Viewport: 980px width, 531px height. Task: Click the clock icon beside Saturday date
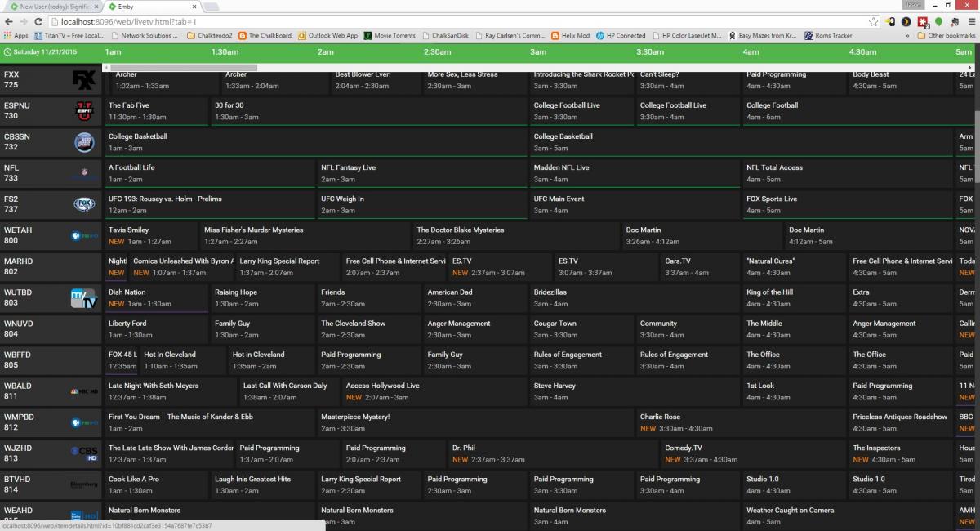point(8,51)
